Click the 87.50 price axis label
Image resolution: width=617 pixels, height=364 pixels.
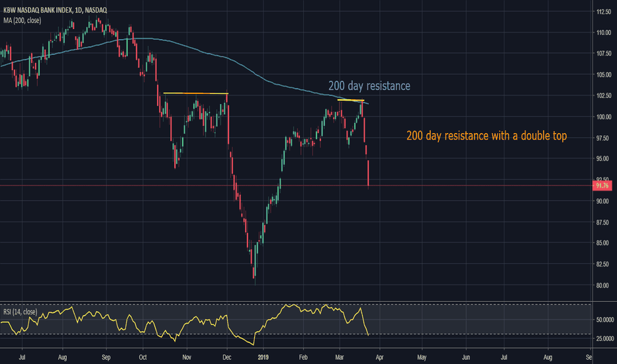604,222
